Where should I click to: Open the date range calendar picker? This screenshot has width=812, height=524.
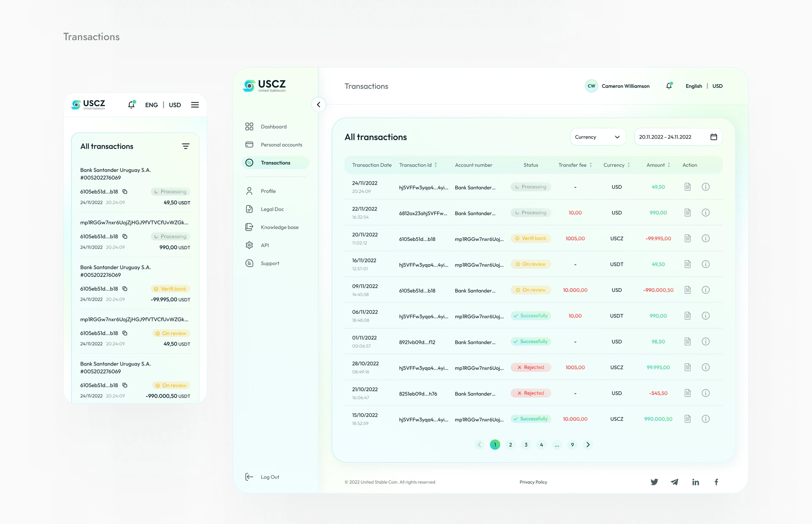coord(714,137)
